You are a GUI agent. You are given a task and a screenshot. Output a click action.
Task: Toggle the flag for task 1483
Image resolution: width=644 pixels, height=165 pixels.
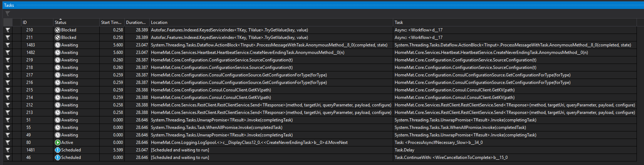[8, 45]
